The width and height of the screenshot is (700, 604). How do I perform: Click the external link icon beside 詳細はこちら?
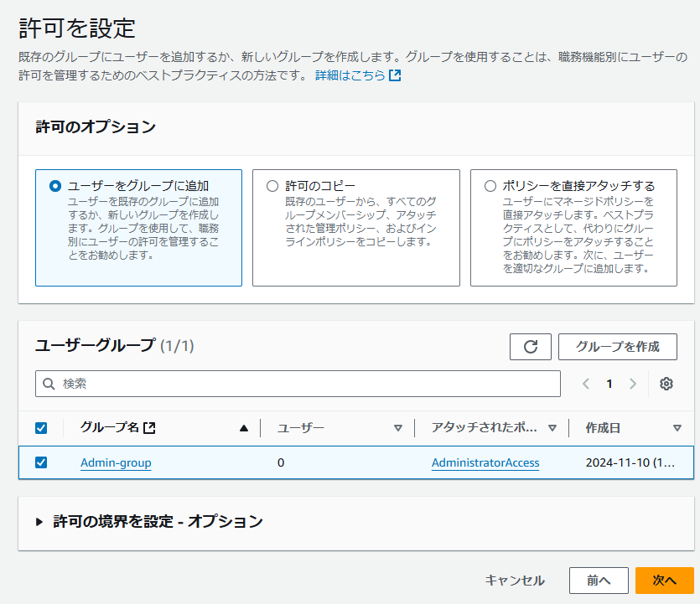[x=395, y=75]
